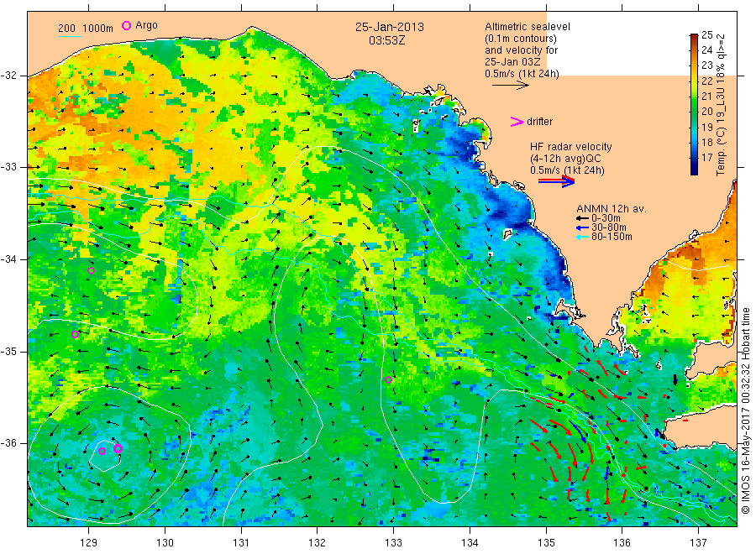756x554 pixels.
Task: Click the -33 latitude axis label
Action: pos(8,167)
